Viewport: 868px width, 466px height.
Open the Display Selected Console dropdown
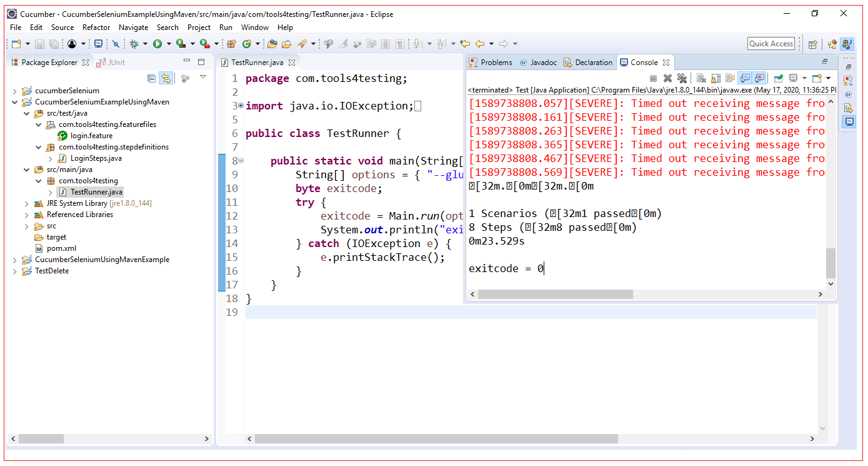[x=804, y=78]
